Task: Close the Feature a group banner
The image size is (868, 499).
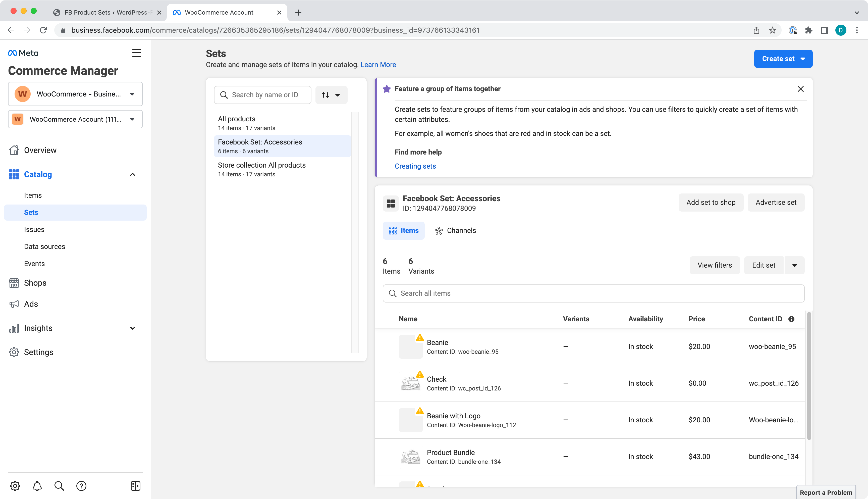Action: click(x=800, y=89)
